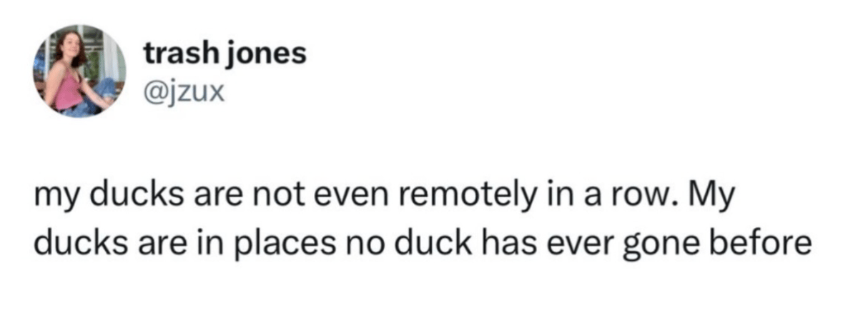868x313 pixels.
Task: Open trash jones' profile picture
Action: 79,71
